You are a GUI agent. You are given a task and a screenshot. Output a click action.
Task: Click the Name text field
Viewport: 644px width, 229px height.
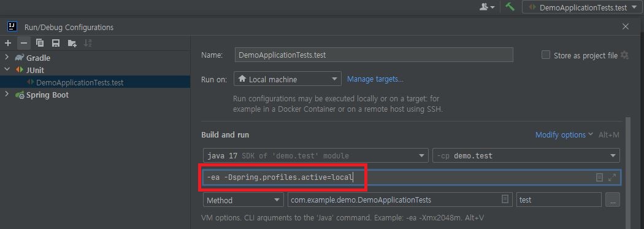[x=374, y=55]
